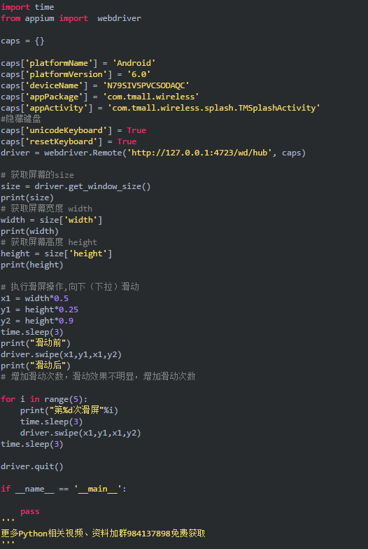
Task: Click the 'caps = {}' assignment line
Action: pos(22,41)
